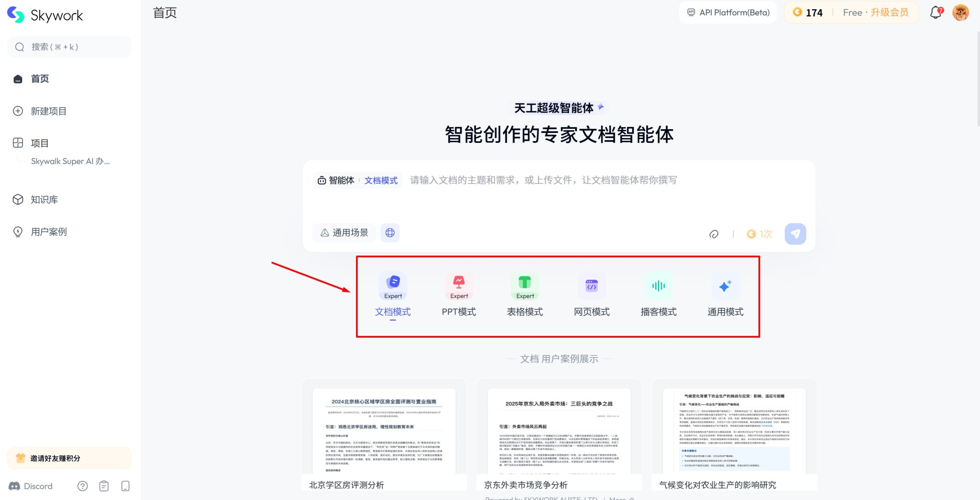
Task: Click the help question mark icon
Action: click(x=82, y=486)
